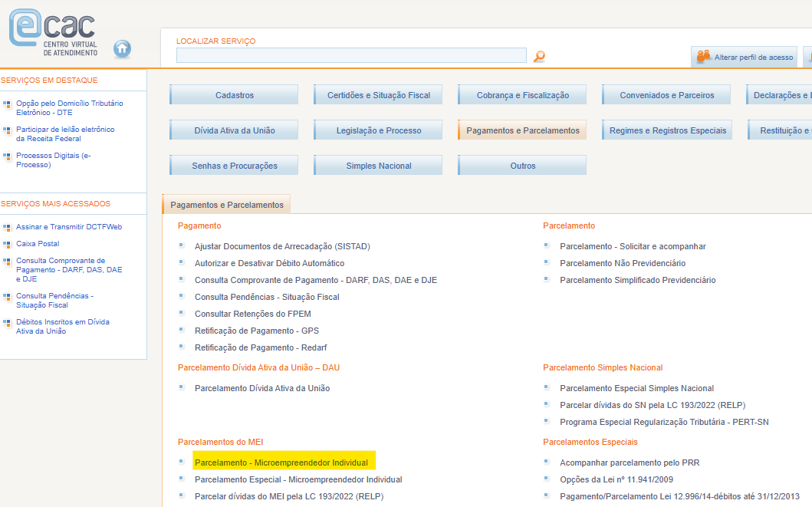Click bullet beside Parcelamento Dívida Ativa da União
Screen dimensions: 812x507
tap(181, 387)
